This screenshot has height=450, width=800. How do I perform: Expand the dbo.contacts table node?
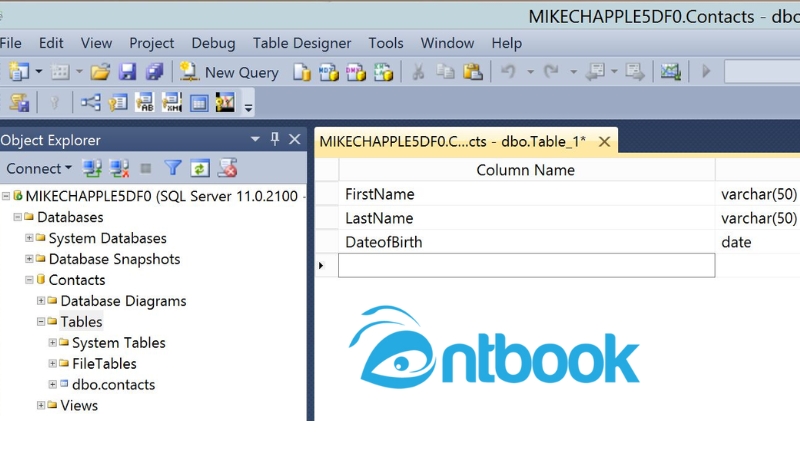coord(52,384)
